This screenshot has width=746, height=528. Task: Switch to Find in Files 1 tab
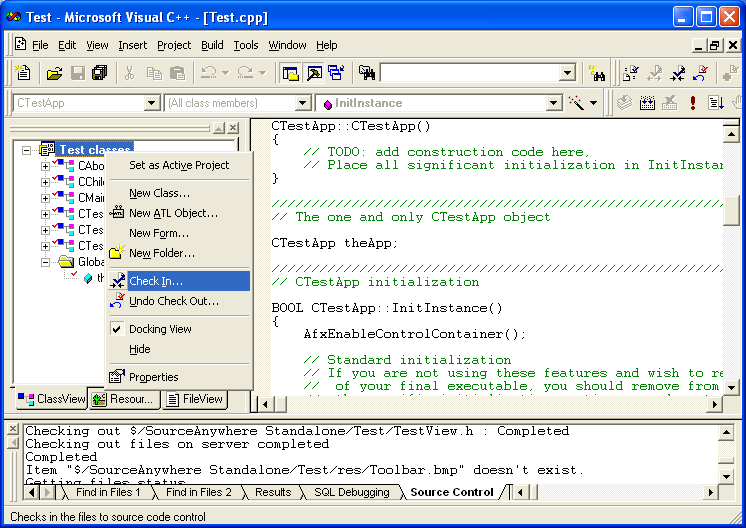[x=108, y=492]
